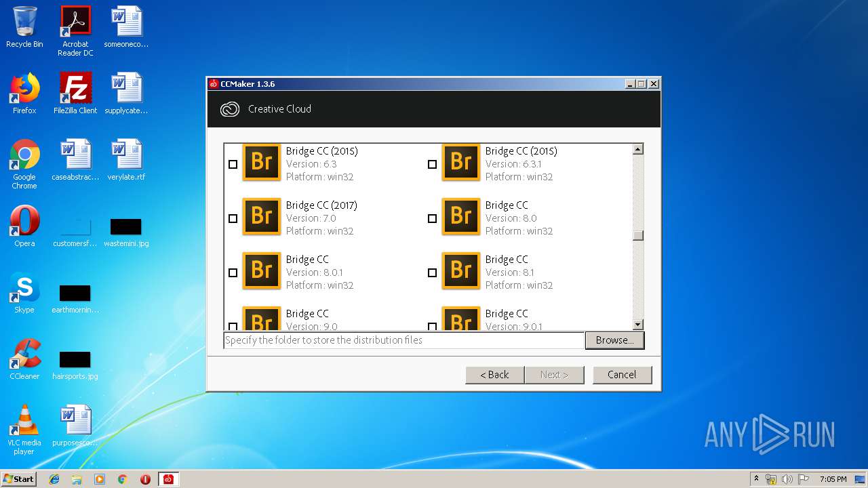The width and height of the screenshot is (868, 488).
Task: Click the Browse... button
Action: point(614,340)
